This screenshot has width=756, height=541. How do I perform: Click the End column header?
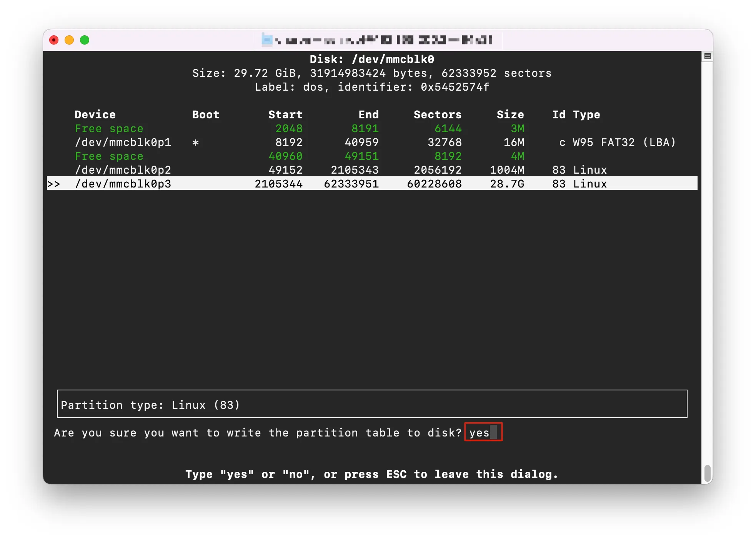369,115
